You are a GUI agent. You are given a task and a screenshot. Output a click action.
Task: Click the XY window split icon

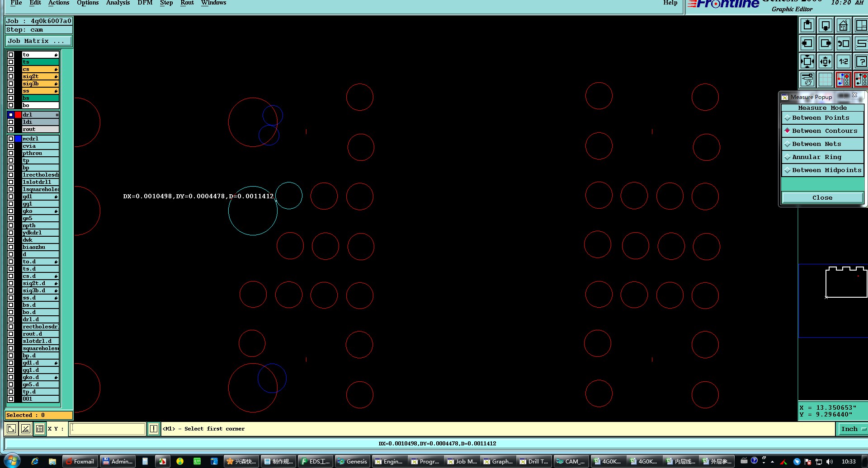[x=861, y=26]
